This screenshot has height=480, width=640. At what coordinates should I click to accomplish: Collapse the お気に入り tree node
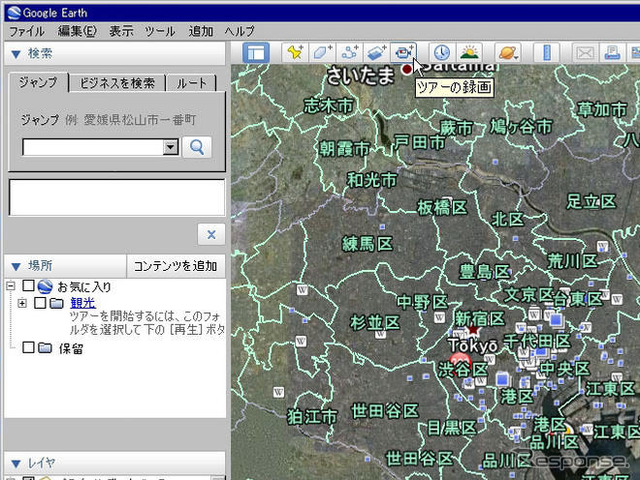point(11,286)
